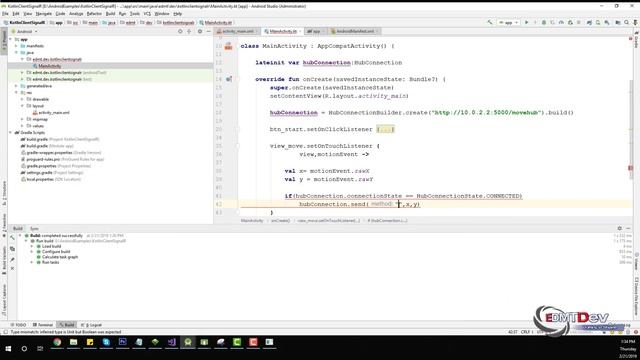The width and height of the screenshot is (640, 360).
Task: Open the Windows Start menu
Action: [x=8, y=349]
